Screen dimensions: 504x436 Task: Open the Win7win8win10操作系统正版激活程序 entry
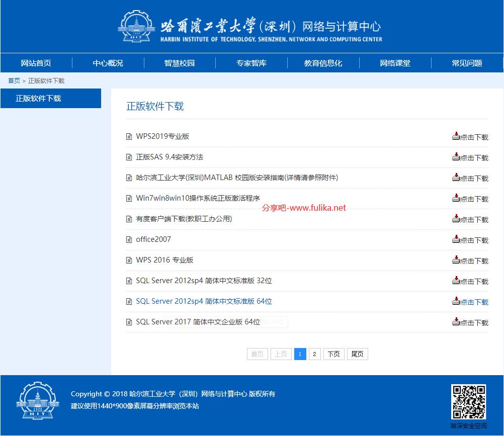pos(198,198)
